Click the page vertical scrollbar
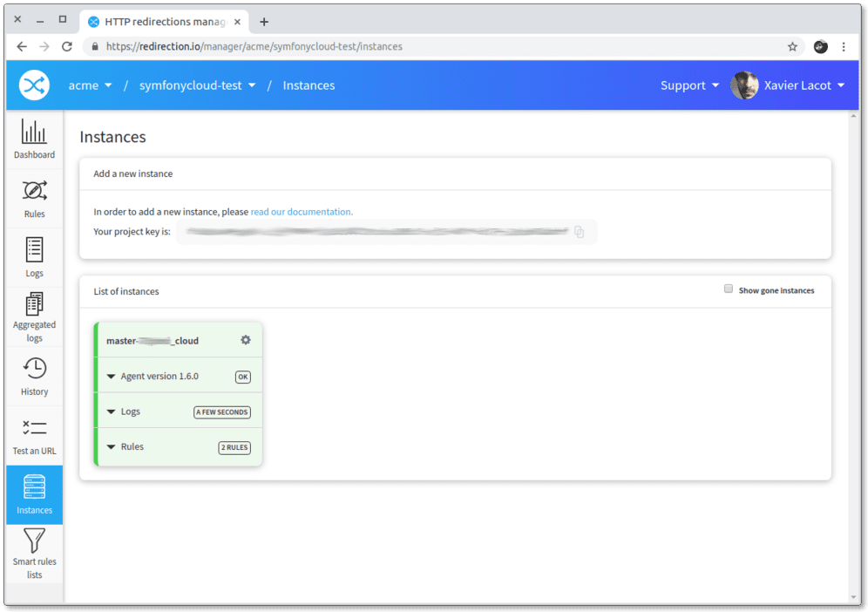The image size is (868, 612). [x=853, y=356]
